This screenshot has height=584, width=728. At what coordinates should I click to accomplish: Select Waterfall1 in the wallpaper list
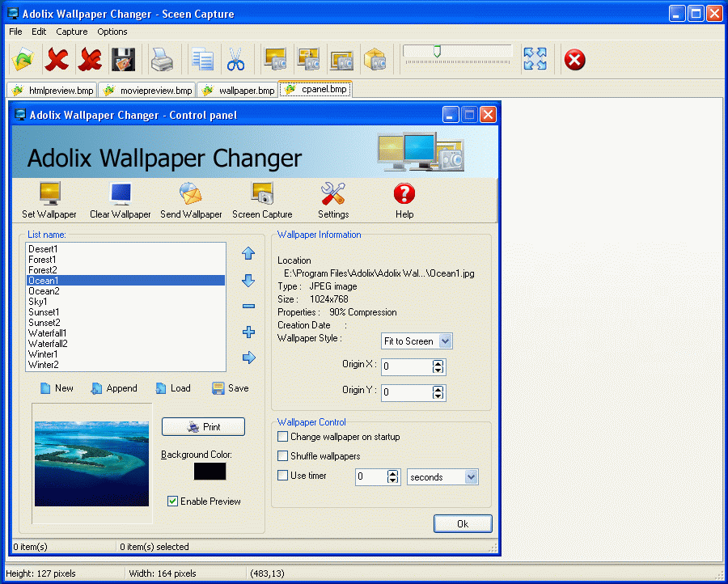48,332
